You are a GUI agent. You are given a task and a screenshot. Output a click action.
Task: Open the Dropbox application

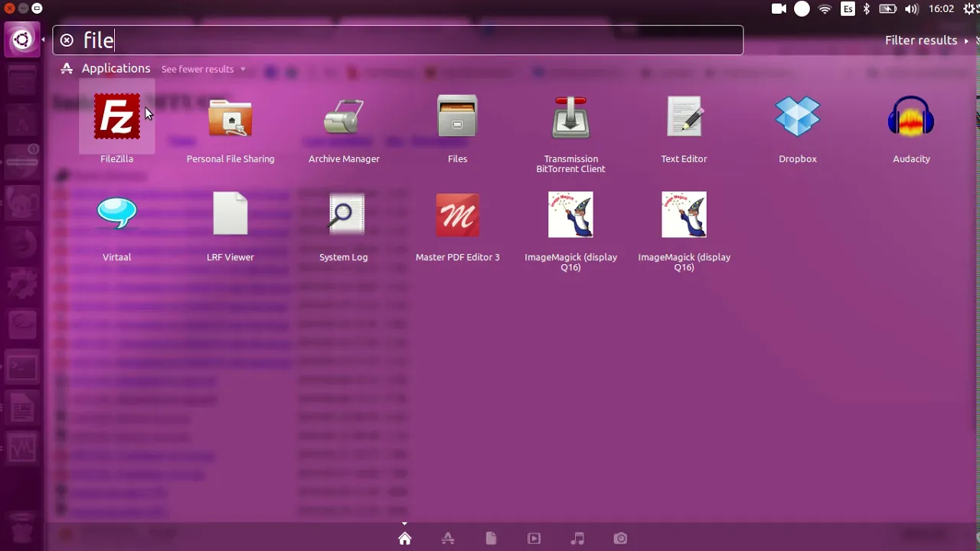coord(797,117)
